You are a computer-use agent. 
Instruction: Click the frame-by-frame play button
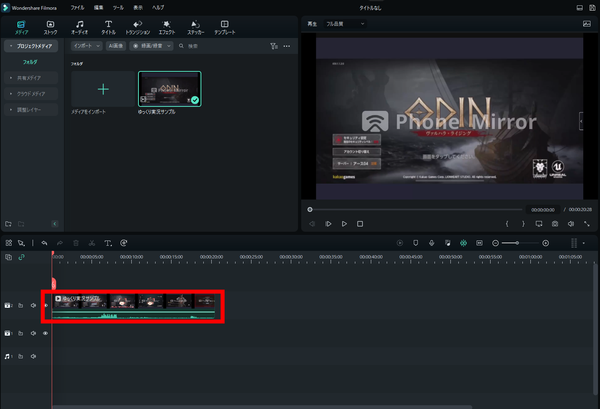point(328,224)
